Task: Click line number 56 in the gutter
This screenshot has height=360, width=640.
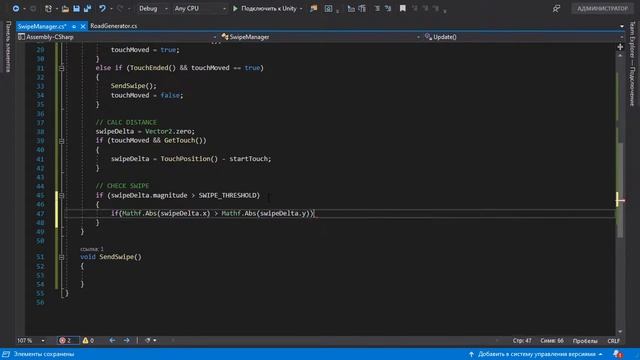Action: tap(40, 302)
